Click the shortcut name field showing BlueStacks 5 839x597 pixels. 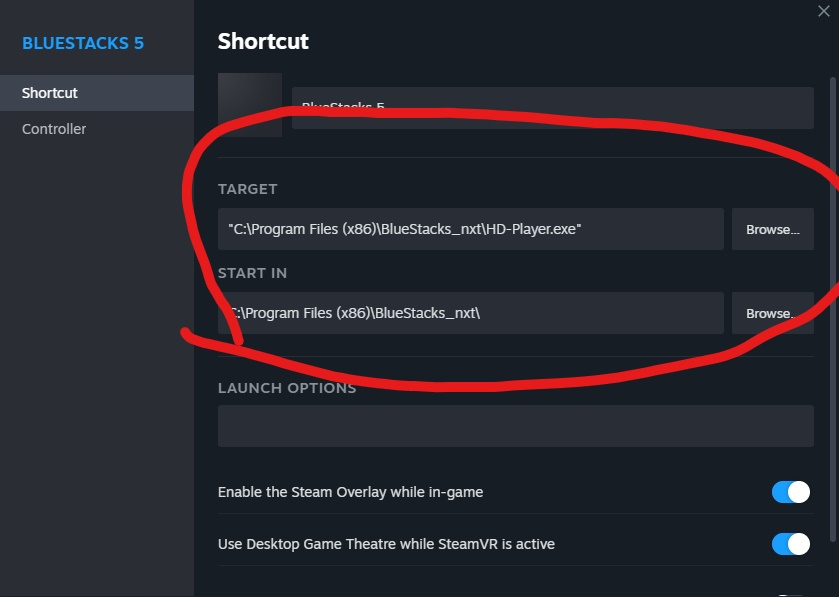552,108
